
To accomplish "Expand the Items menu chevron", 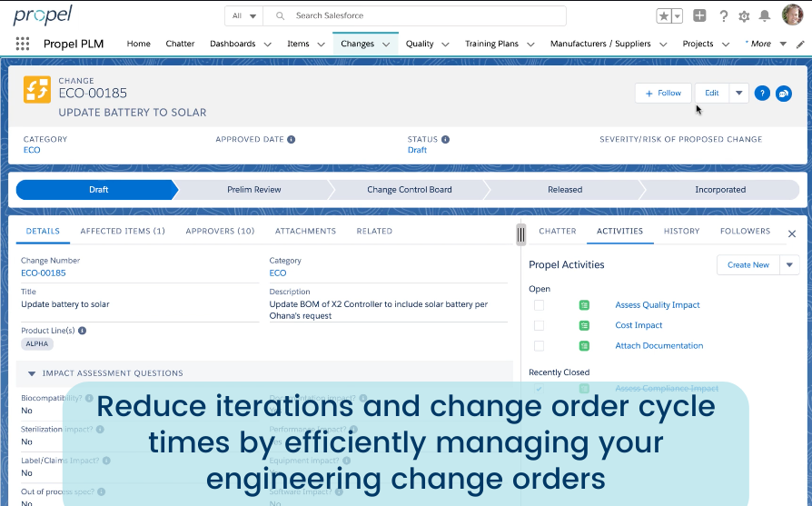I will click(x=321, y=45).
